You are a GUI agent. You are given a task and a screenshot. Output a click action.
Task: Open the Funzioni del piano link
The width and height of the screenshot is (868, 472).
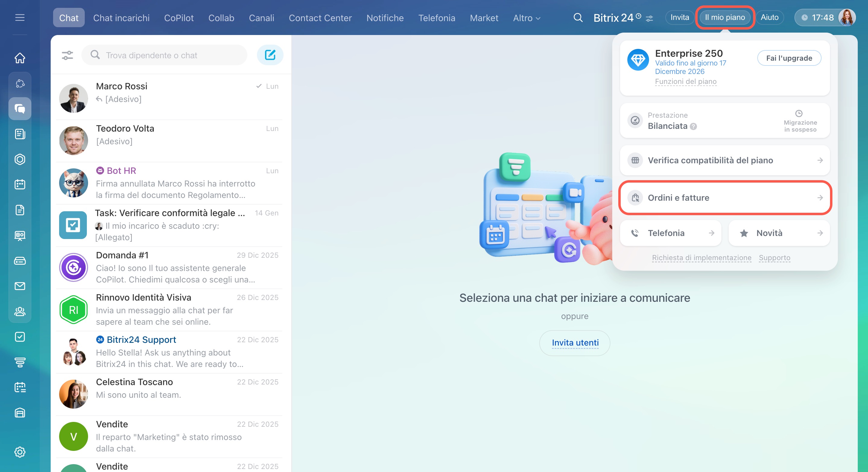(685, 81)
